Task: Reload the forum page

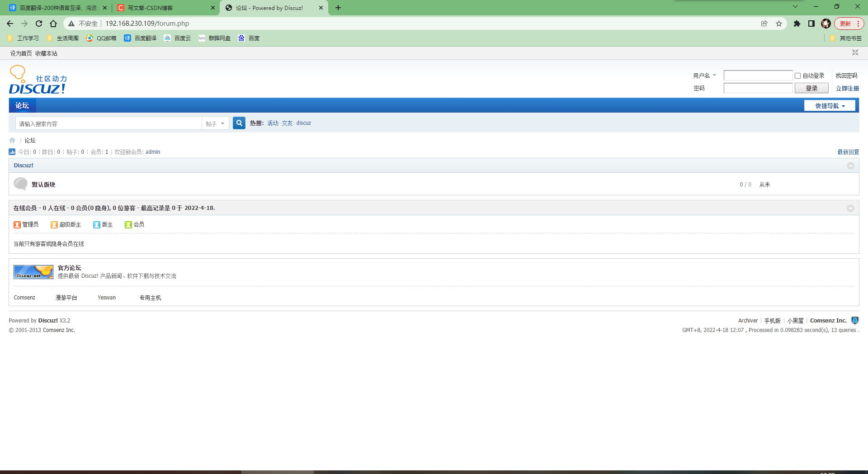Action: tap(39, 24)
